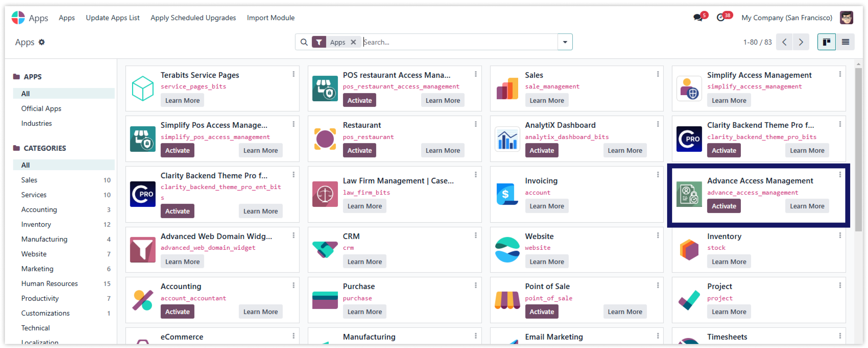Click Learn More for Law Firm Management
This screenshot has width=868, height=348.
(x=364, y=206)
